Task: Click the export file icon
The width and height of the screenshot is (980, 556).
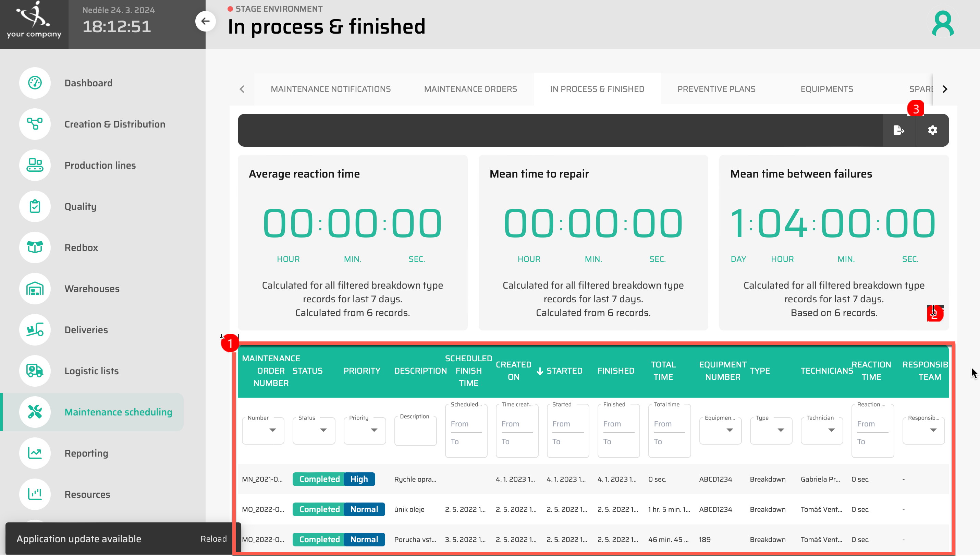Action: tap(899, 130)
